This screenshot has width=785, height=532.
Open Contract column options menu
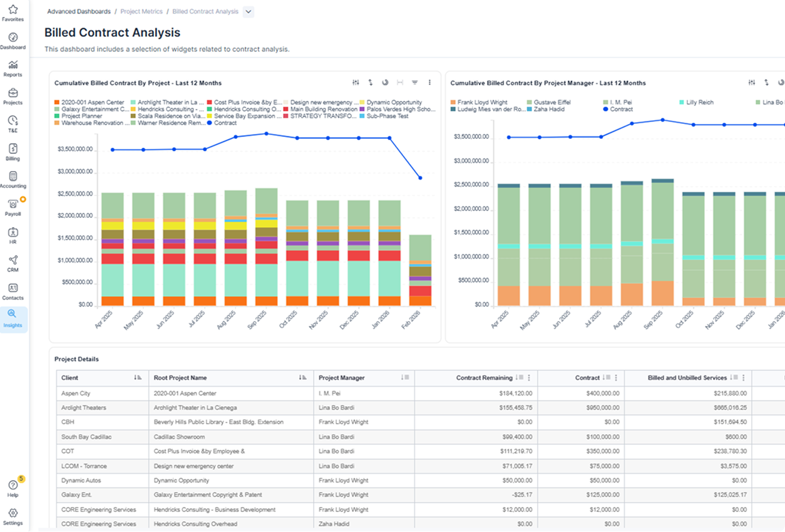coord(616,377)
